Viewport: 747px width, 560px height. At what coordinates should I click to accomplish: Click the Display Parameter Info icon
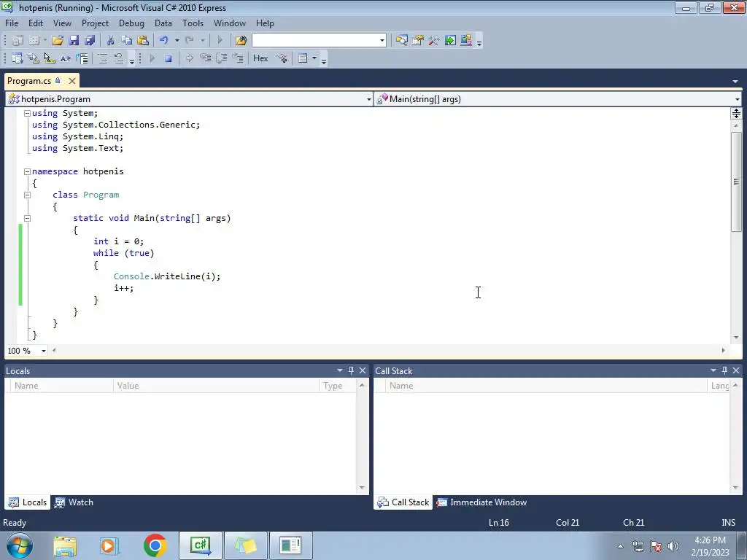34,58
